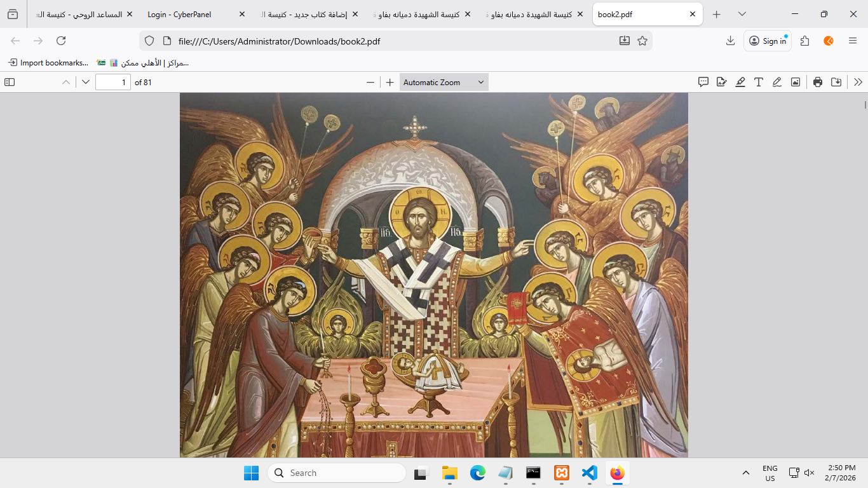Expand the PDF tools double-chevron menu
Image resolution: width=868 pixels, height=488 pixels.
point(858,82)
